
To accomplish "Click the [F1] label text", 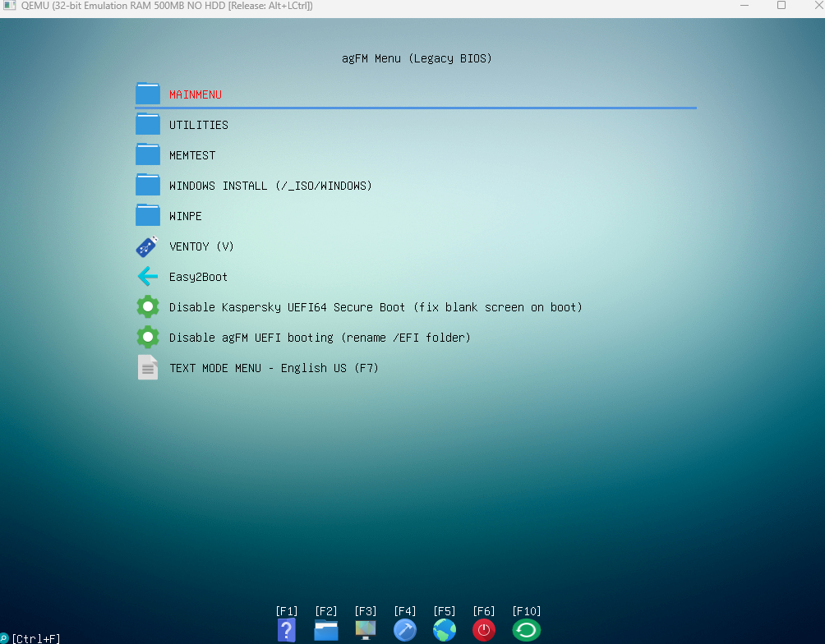I will (x=287, y=611).
